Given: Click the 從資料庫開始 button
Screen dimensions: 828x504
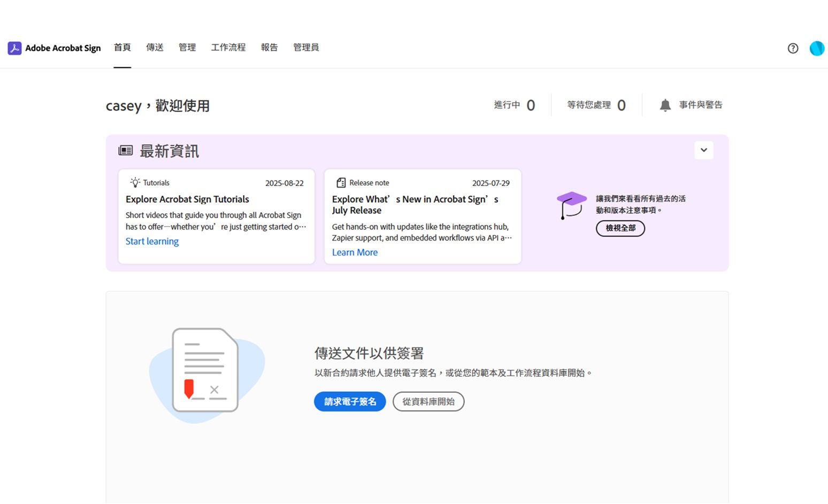Looking at the screenshot, I should [428, 401].
